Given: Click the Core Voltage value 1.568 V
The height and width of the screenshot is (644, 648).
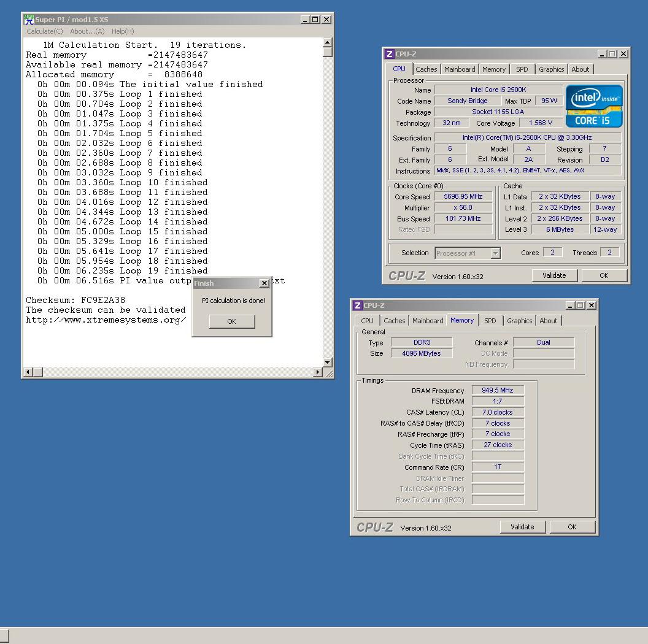Looking at the screenshot, I should click(x=541, y=123).
